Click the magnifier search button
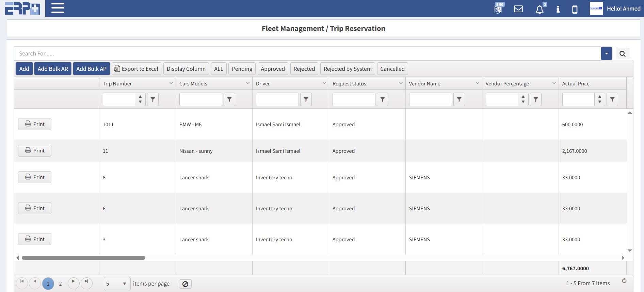Image resolution: width=644 pixels, height=292 pixels. pos(622,53)
